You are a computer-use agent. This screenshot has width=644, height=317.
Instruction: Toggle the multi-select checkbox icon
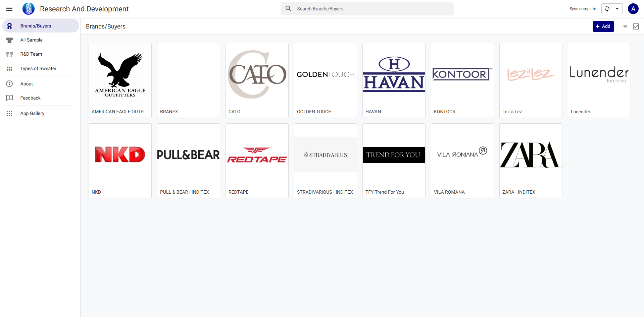[x=636, y=26]
